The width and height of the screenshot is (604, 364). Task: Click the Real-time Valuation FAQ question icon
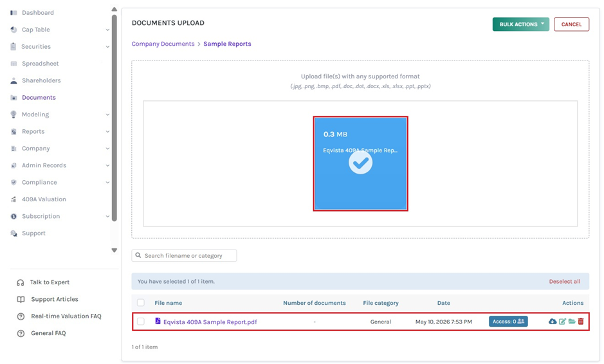tap(21, 316)
